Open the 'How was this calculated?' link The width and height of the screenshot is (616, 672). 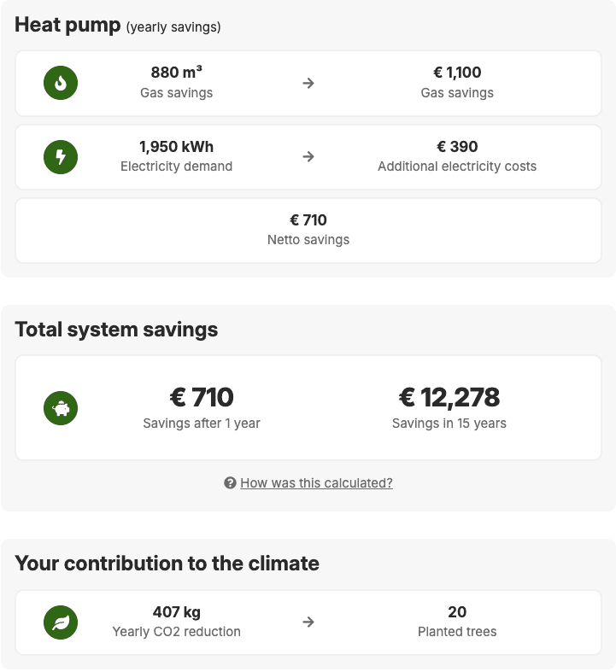tap(316, 483)
